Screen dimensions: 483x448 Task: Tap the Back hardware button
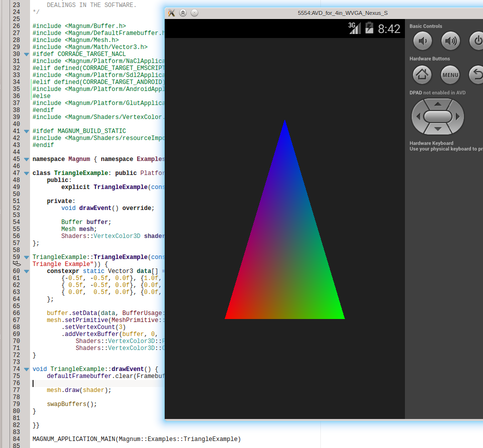(476, 74)
